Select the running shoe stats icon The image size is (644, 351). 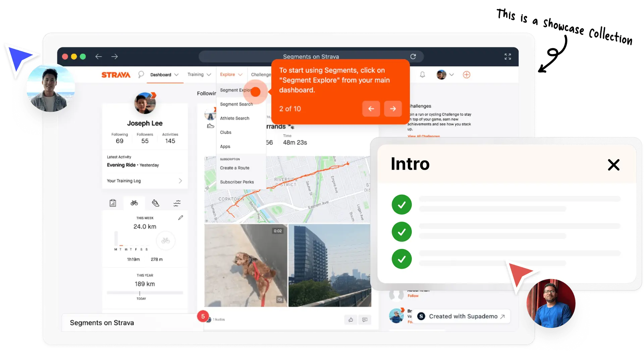click(x=155, y=203)
